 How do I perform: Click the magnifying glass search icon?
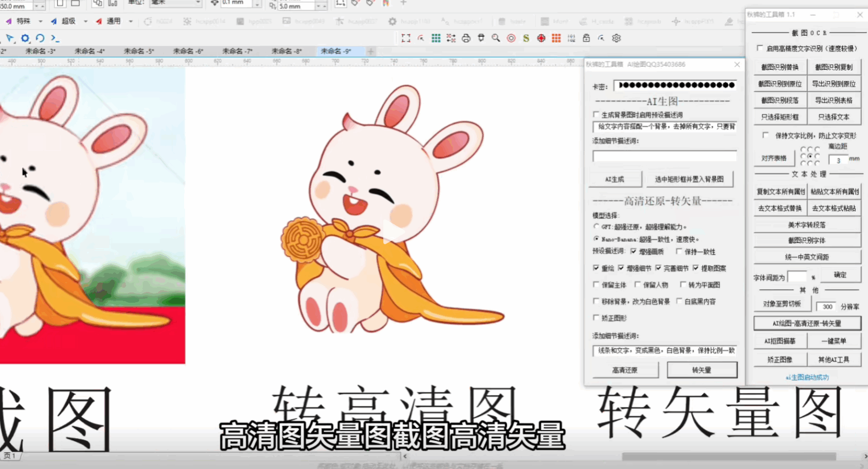click(495, 38)
